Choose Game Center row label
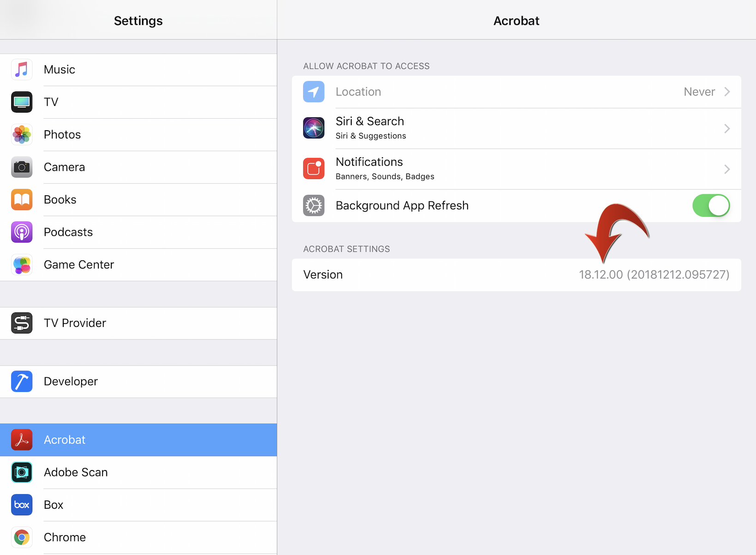 tap(79, 265)
